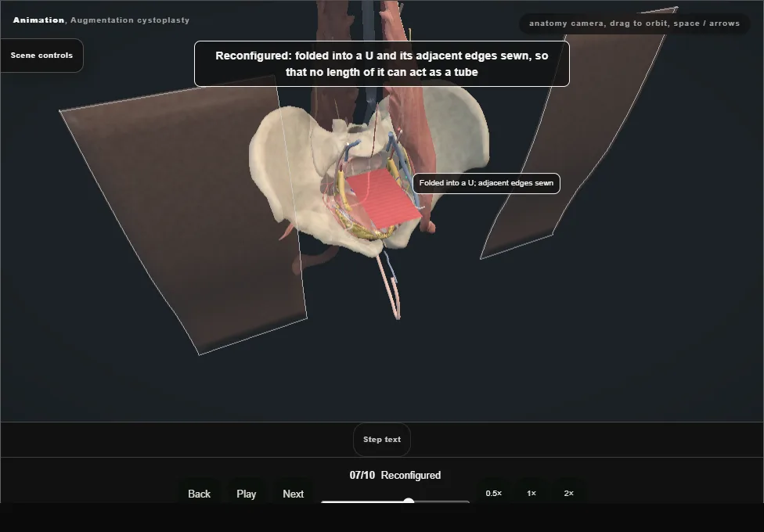Screen dimensions: 764x532
Task: Set playback speed to 2×
Action: (x=568, y=494)
